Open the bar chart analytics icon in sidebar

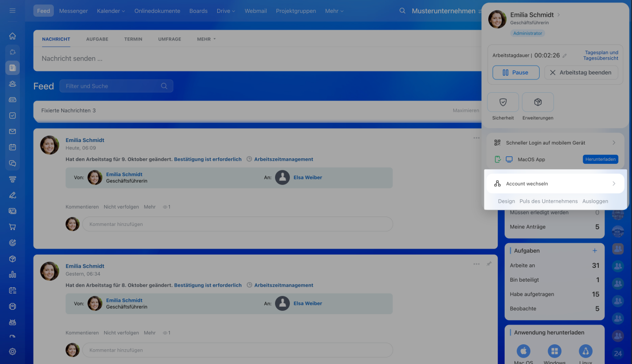tap(12, 275)
